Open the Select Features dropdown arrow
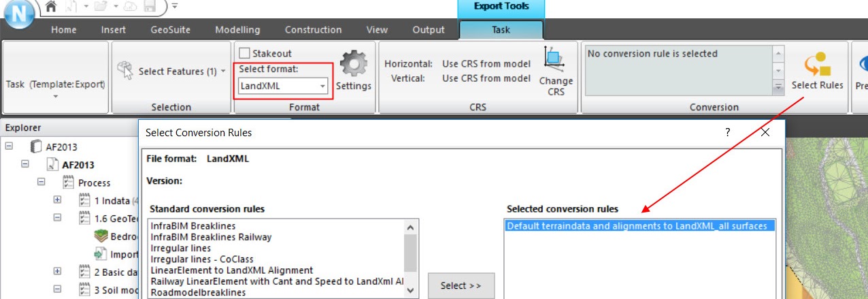 223,72
